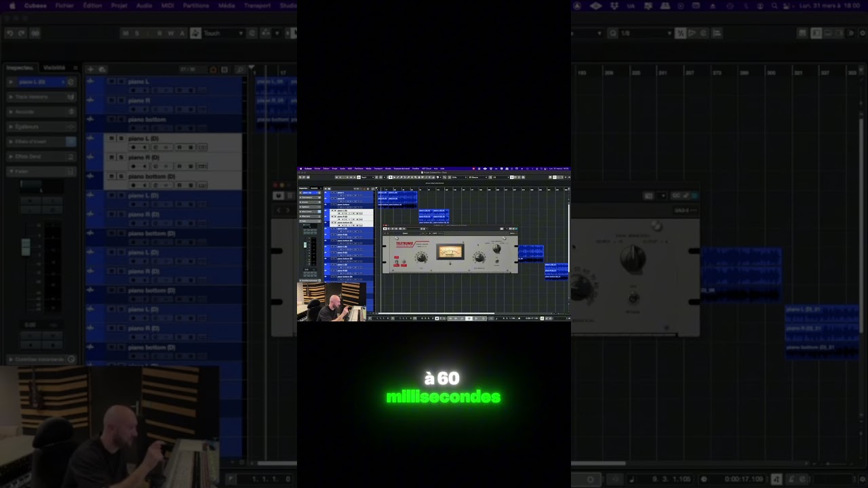The image size is (868, 488).
Task: Open the edit history icon in background toolbar
Action: [35, 33]
